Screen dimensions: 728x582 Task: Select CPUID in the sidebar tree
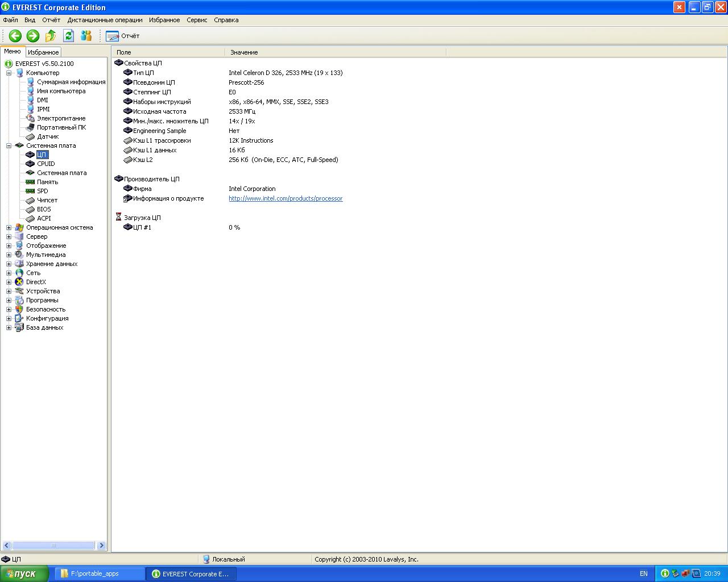coord(45,164)
